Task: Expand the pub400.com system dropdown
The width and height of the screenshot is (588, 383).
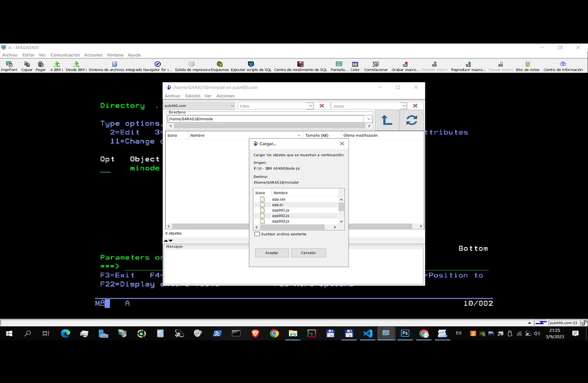Action: coord(232,106)
